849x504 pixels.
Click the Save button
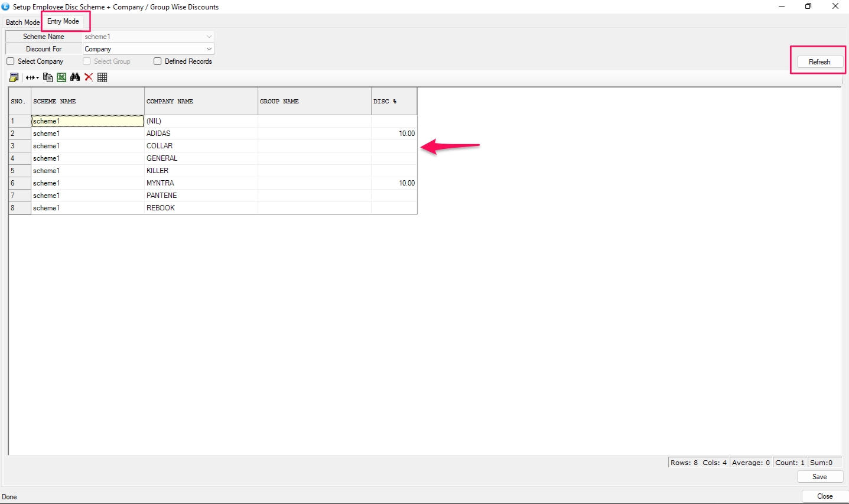tap(819, 477)
